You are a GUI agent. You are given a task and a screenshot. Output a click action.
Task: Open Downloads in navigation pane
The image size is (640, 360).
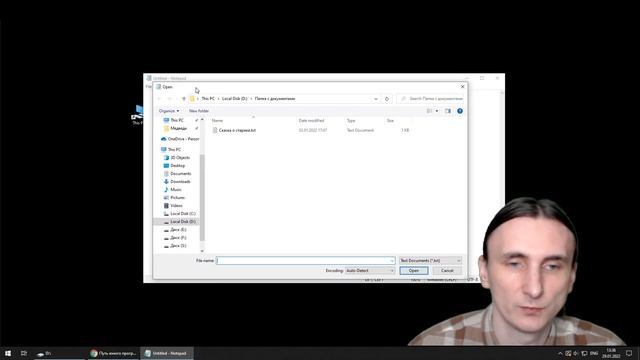(180, 182)
